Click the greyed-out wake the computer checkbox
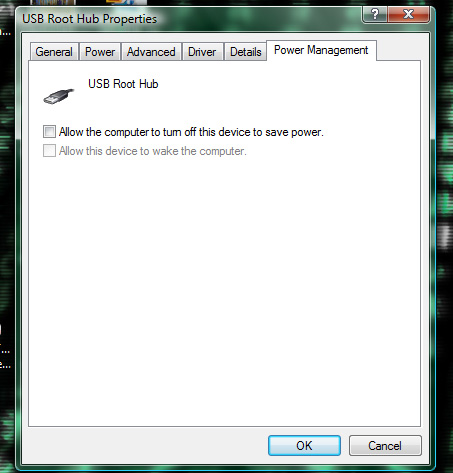The width and height of the screenshot is (453, 473). 49,151
